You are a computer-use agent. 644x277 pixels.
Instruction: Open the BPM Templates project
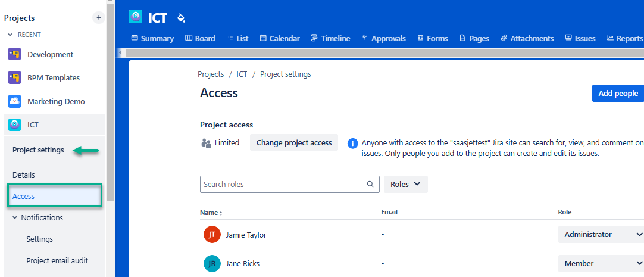[54, 77]
